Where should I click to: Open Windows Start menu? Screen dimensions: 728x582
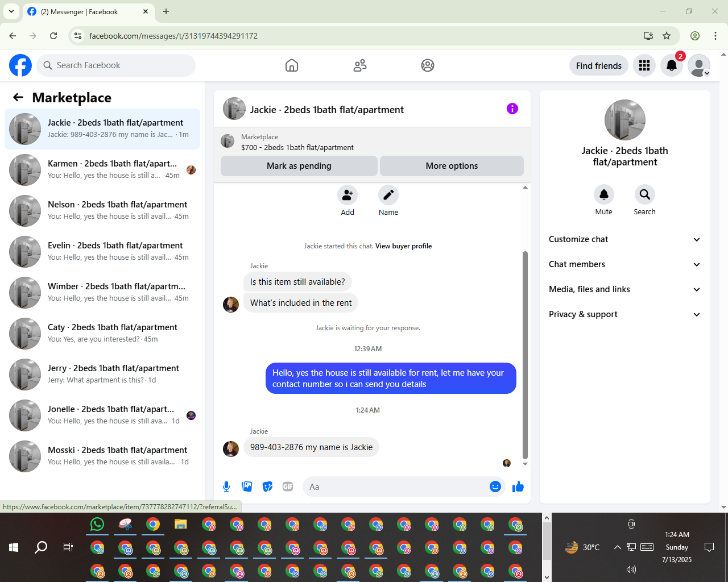[14, 547]
